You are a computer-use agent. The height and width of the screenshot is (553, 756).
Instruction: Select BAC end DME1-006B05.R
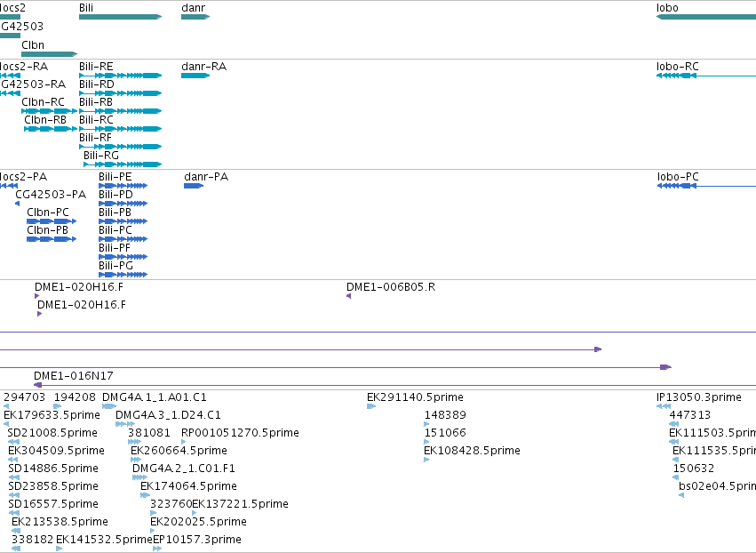tap(348, 296)
